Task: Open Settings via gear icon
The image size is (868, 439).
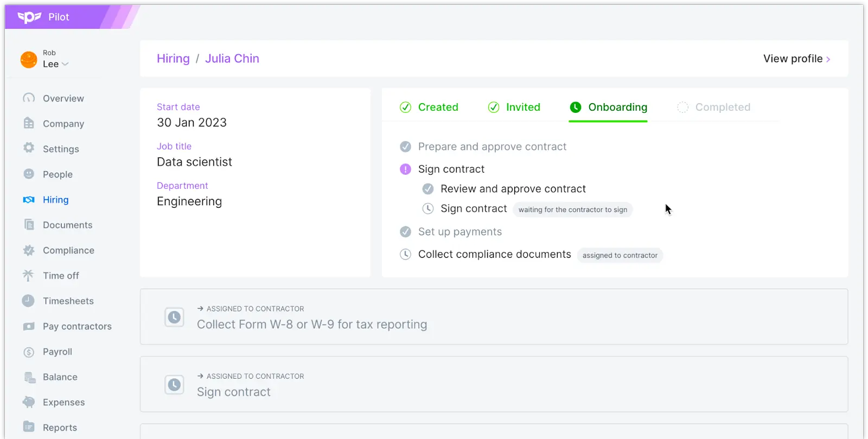Action: (29, 148)
